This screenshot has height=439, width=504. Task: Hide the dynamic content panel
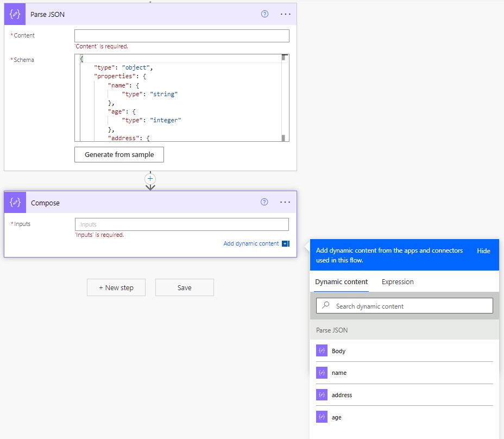483,251
